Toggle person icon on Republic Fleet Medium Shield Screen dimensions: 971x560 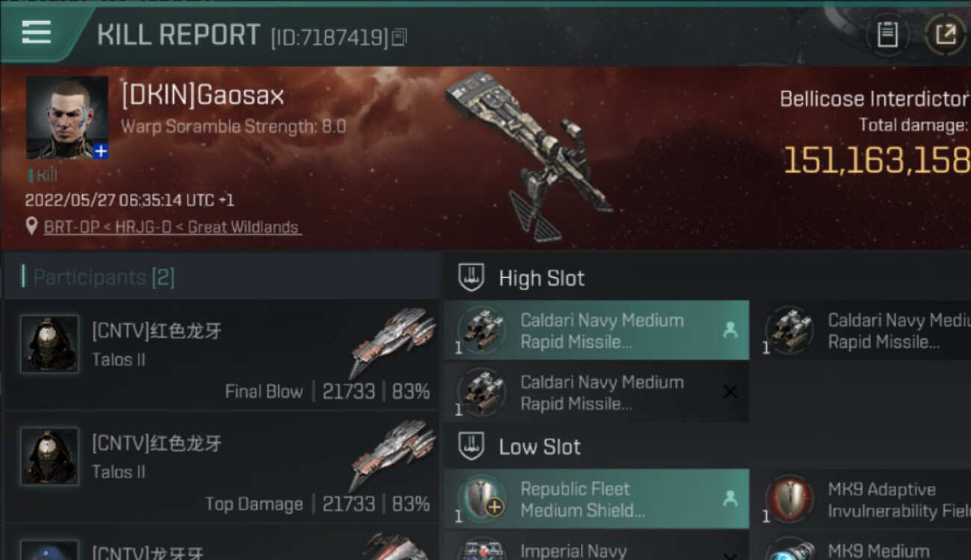click(730, 498)
